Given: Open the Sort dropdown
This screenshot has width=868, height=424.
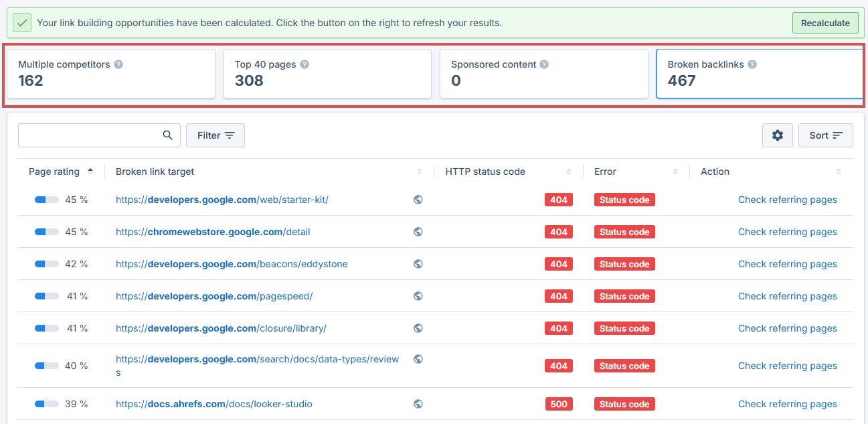Looking at the screenshot, I should tap(825, 135).
